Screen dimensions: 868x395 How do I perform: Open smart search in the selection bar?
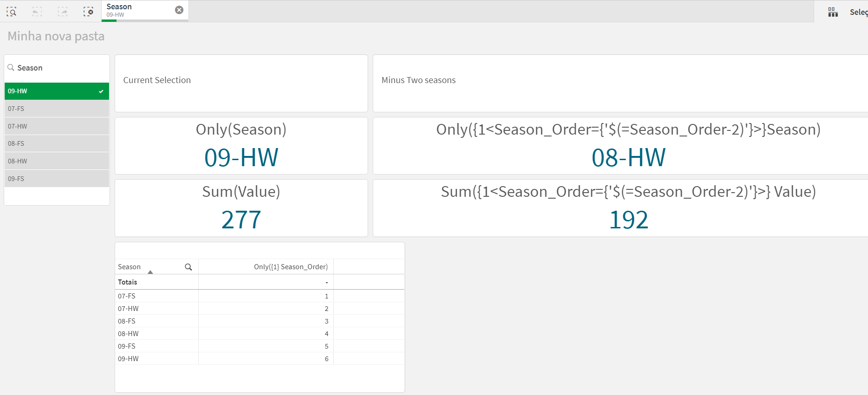click(x=12, y=12)
